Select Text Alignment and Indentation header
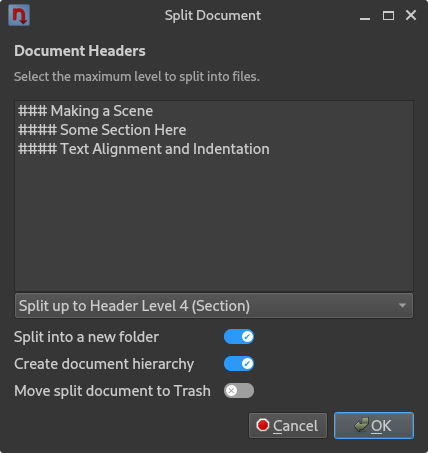This screenshot has height=453, width=428. pos(144,149)
